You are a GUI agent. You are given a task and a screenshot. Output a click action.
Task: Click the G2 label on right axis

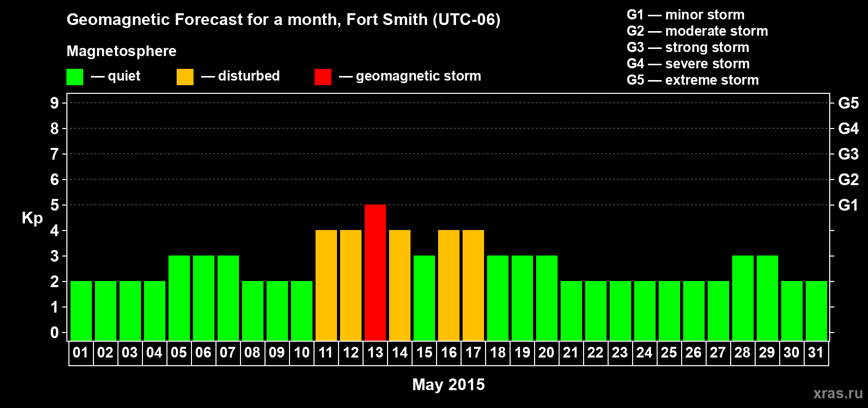point(848,180)
